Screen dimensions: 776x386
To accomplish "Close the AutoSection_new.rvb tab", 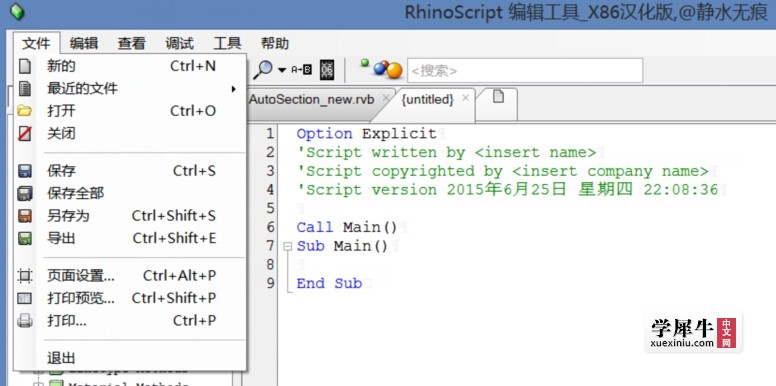I will coord(386,98).
